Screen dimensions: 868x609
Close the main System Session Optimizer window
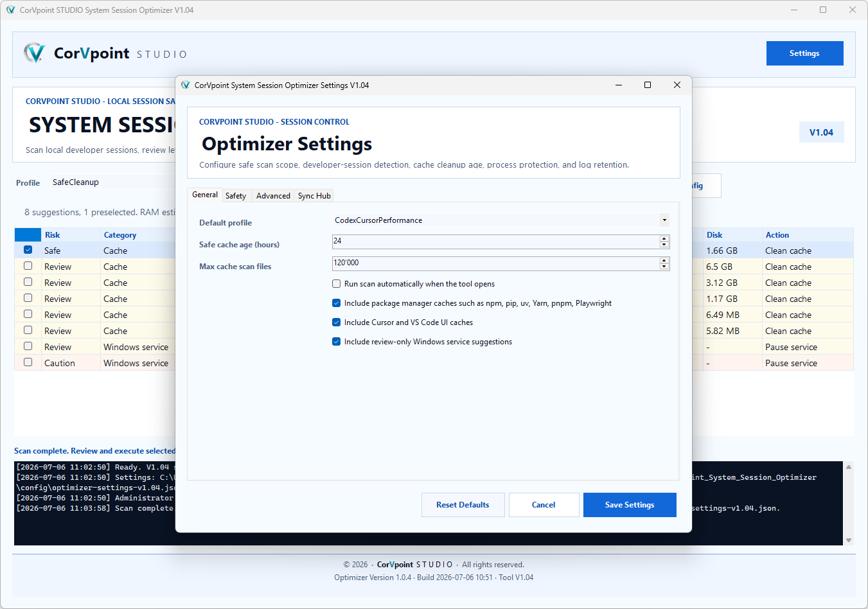853,10
